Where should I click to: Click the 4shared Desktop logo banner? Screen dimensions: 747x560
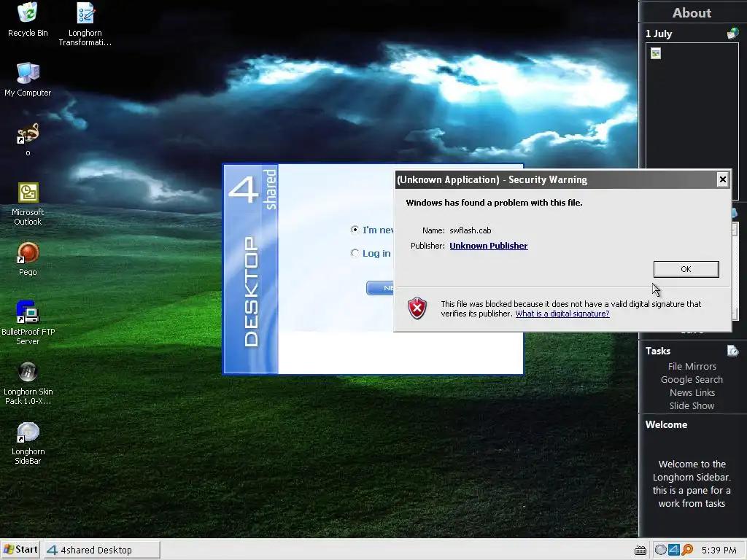(x=251, y=269)
